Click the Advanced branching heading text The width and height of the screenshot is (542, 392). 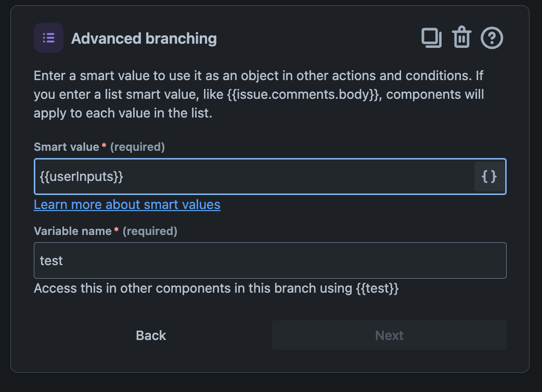pos(144,38)
